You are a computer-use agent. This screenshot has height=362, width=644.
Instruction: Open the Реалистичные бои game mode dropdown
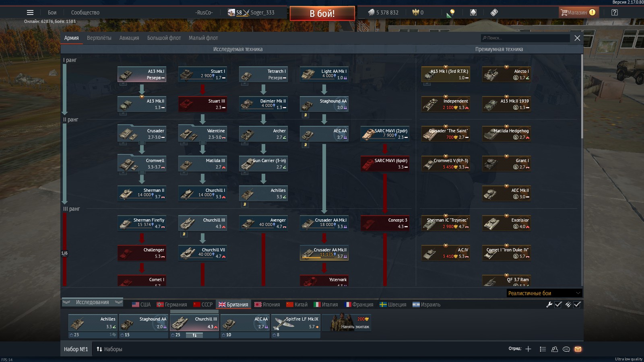[544, 293]
